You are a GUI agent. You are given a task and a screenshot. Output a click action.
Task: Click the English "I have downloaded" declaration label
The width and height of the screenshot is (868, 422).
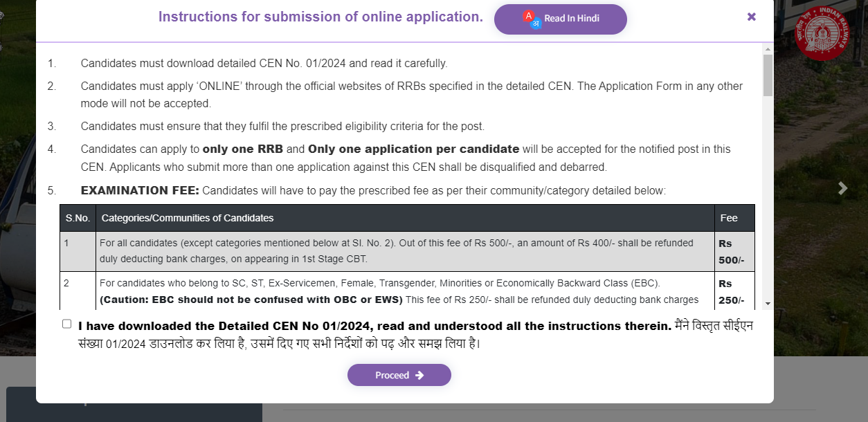[374, 326]
